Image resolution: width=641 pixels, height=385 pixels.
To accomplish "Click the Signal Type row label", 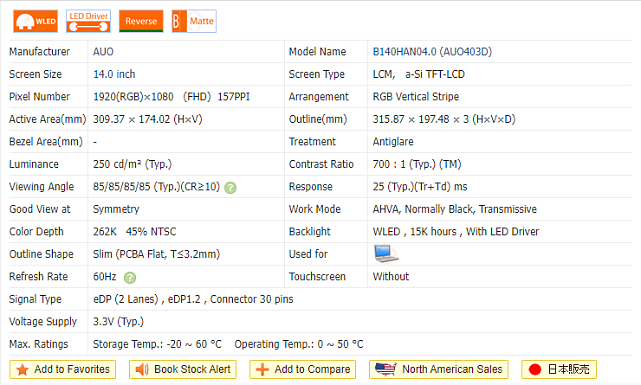I will click(x=35, y=299).
